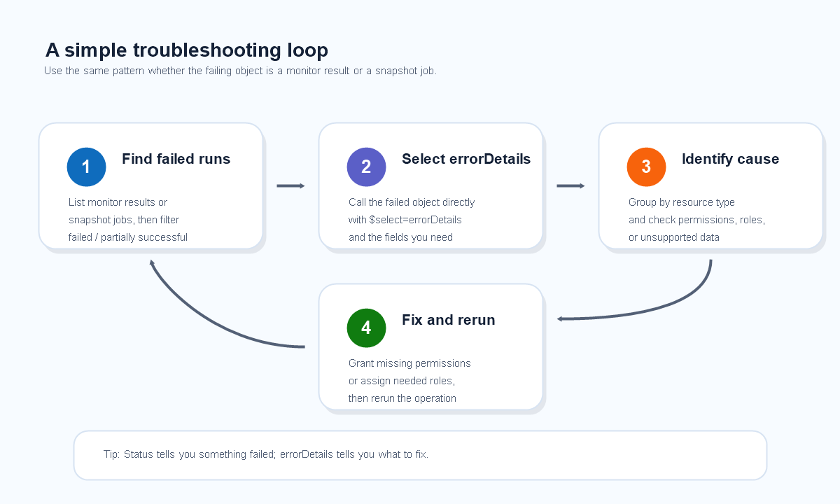This screenshot has width=840, height=504.
Task: Click the subtitle about monitor result or snapshot job
Action: [240, 71]
